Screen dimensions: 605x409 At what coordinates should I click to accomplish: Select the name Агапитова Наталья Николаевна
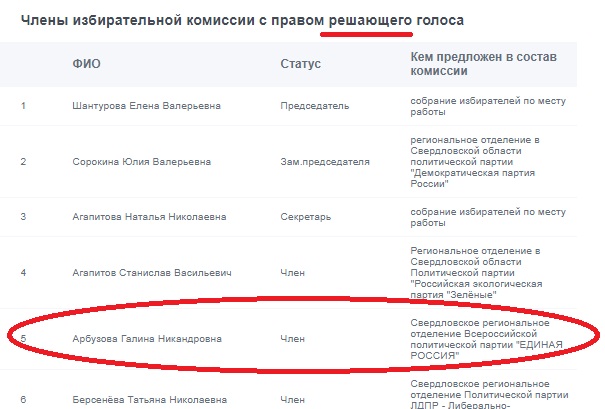click(x=149, y=216)
